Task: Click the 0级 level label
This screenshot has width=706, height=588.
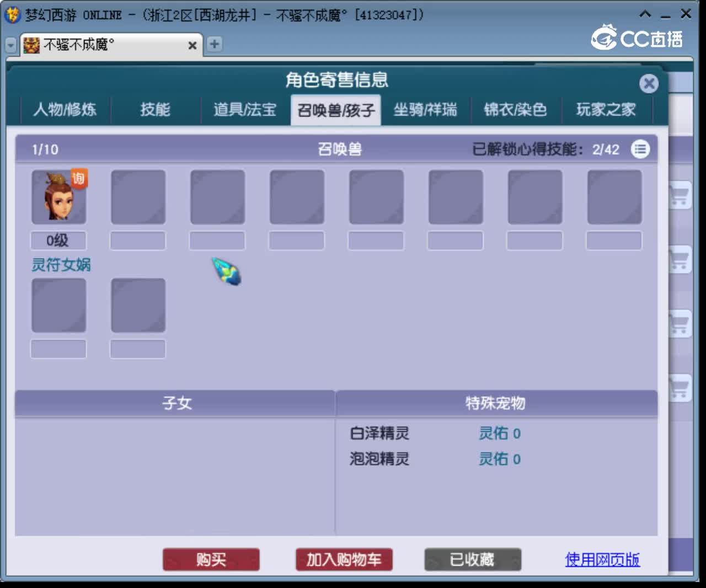Action: (58, 240)
